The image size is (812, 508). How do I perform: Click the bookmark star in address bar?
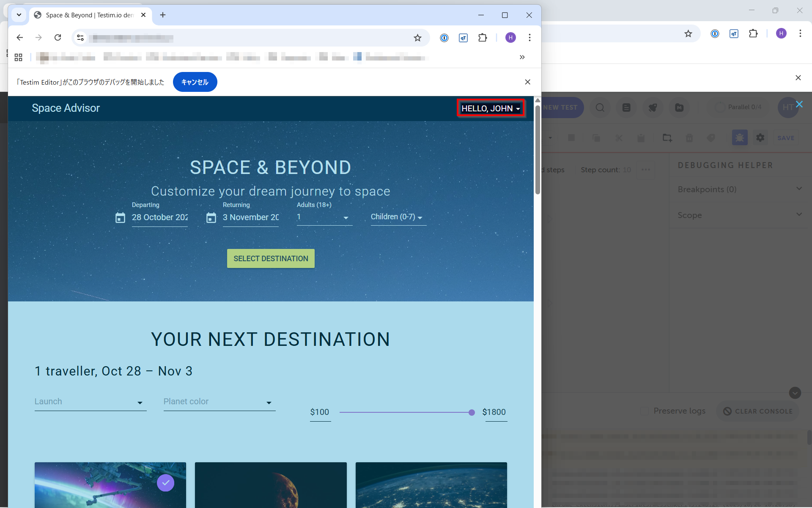click(x=417, y=38)
